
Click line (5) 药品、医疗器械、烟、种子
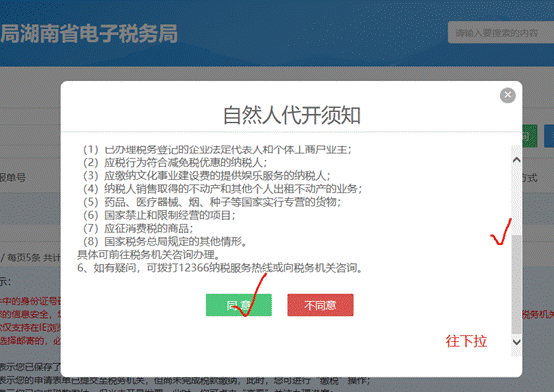212,202
